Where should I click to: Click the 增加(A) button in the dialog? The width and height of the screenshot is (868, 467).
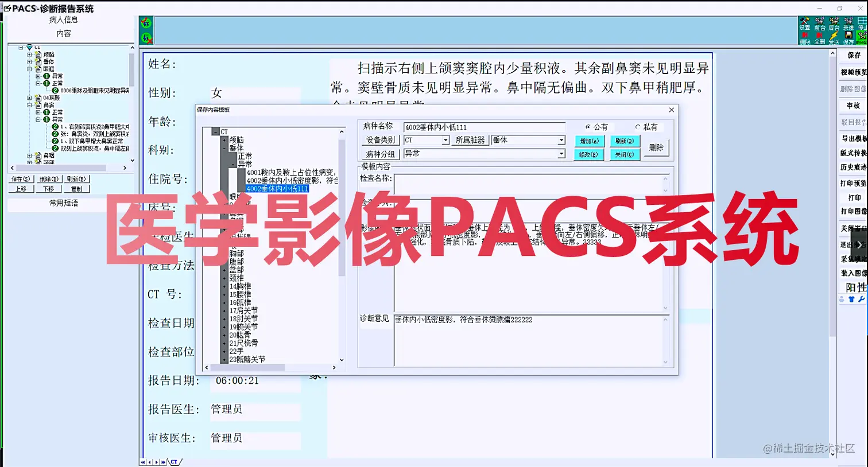pyautogui.click(x=589, y=141)
